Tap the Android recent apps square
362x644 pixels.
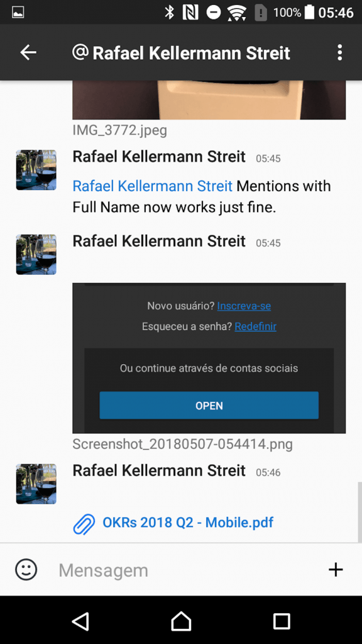pyautogui.click(x=282, y=621)
